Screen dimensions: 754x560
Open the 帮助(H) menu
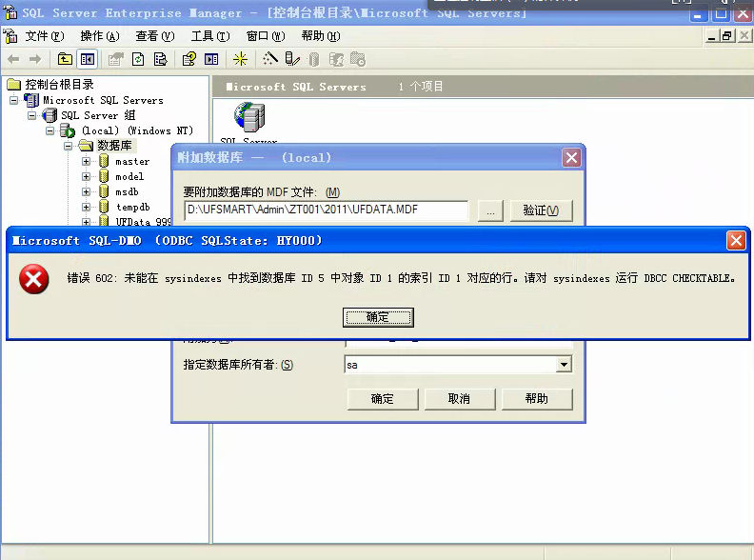coord(321,36)
